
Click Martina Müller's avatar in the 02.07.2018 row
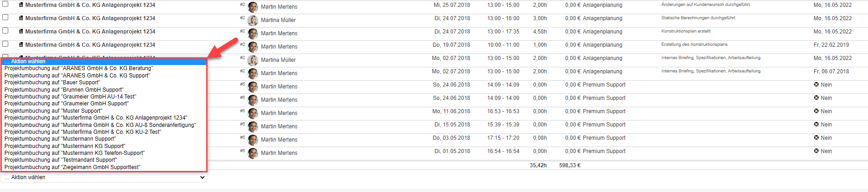point(253,60)
